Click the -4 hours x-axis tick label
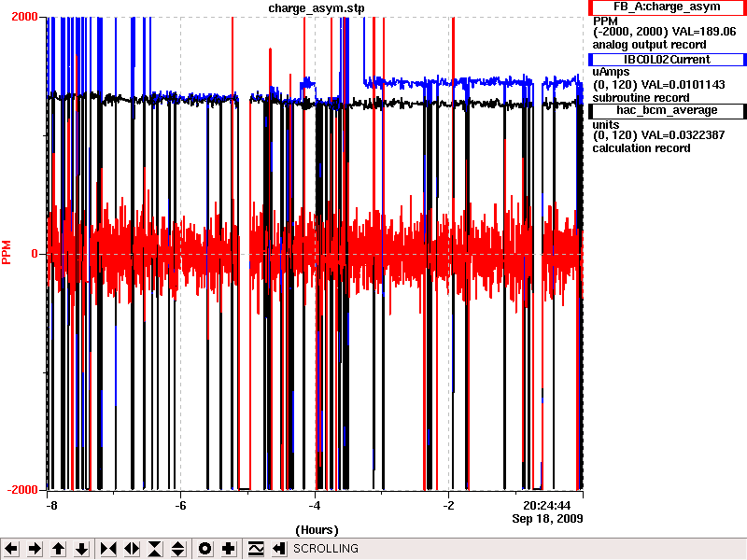Viewport: 747px width, 560px height. 315,506
